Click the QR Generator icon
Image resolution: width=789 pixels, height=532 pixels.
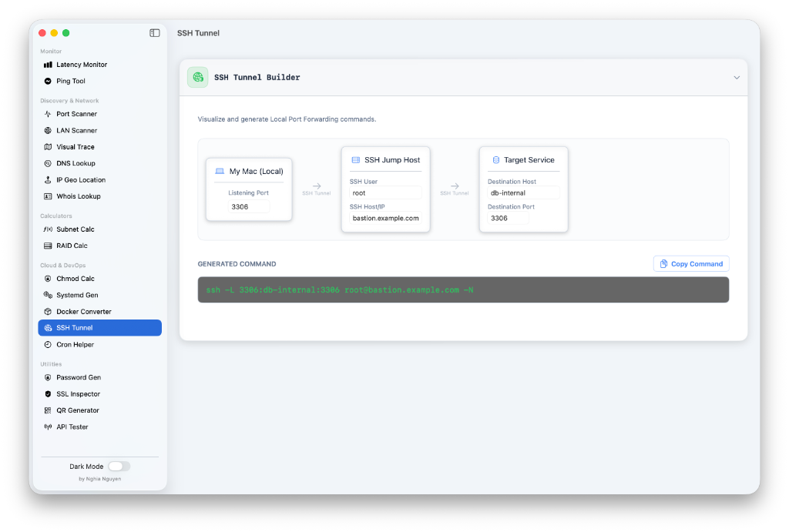(x=48, y=410)
